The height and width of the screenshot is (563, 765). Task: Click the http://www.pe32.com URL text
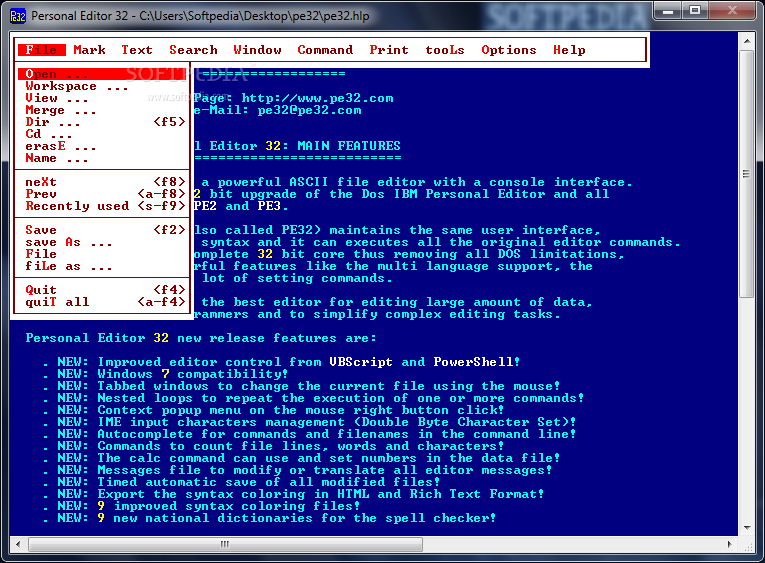pos(317,98)
